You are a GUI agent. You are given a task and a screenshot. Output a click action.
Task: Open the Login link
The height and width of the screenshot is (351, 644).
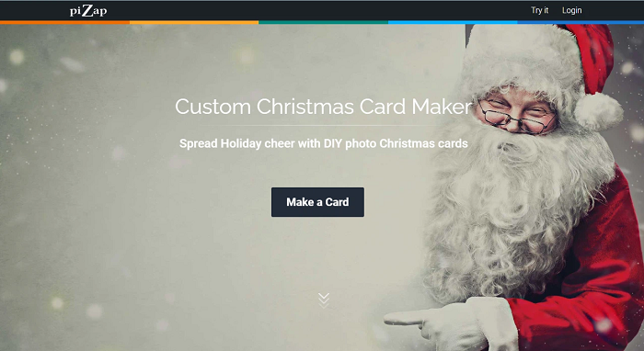[571, 10]
